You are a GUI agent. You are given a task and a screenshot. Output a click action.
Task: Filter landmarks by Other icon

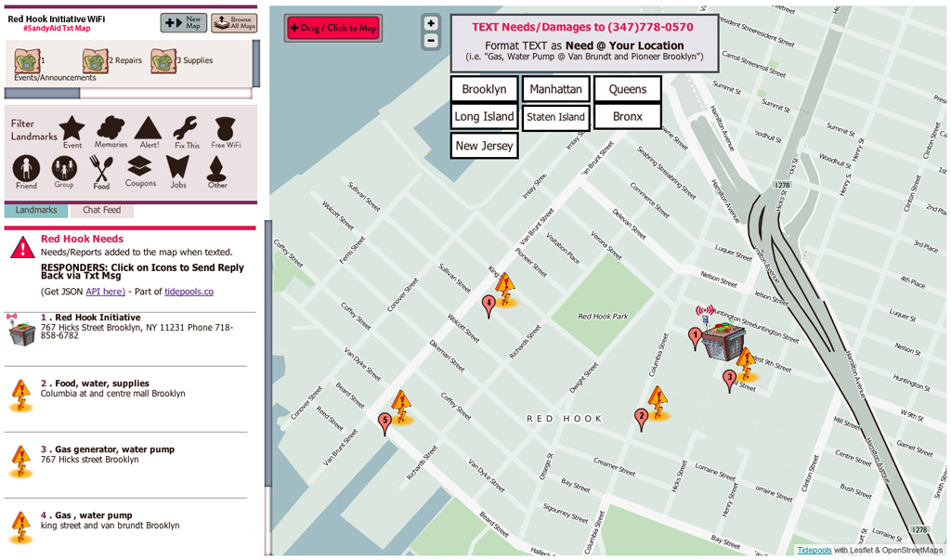coord(216,173)
